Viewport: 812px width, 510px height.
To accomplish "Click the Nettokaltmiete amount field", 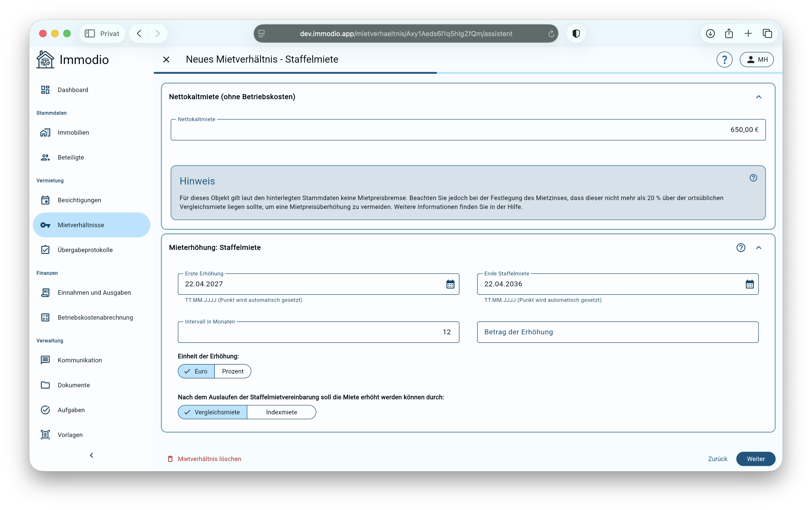I will point(468,130).
